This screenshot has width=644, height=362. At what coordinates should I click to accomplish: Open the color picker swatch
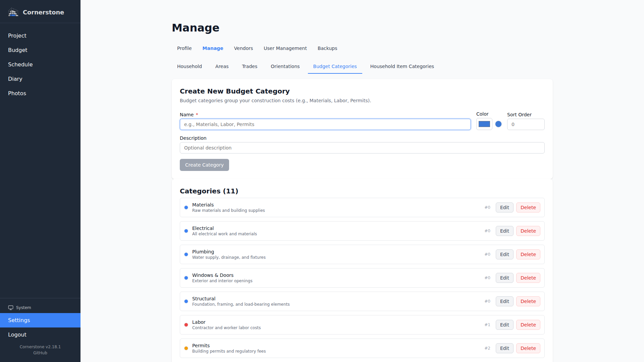(484, 124)
